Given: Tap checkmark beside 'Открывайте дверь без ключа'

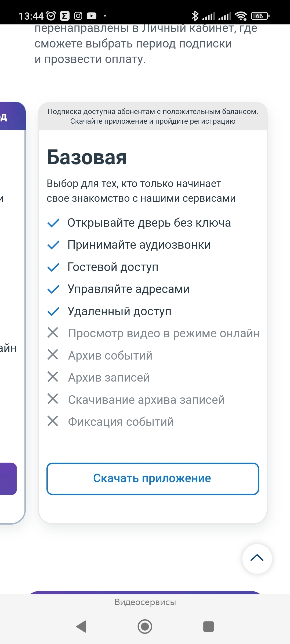Looking at the screenshot, I should [53, 223].
